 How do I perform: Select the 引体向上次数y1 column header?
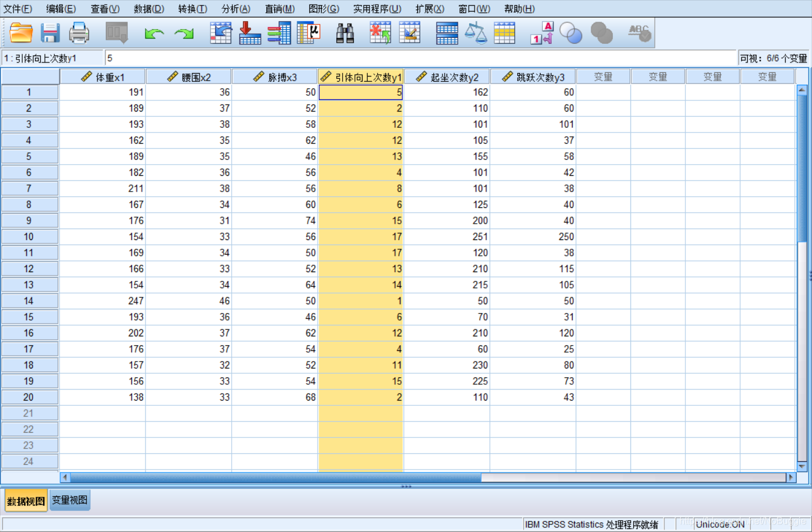pyautogui.click(x=361, y=77)
